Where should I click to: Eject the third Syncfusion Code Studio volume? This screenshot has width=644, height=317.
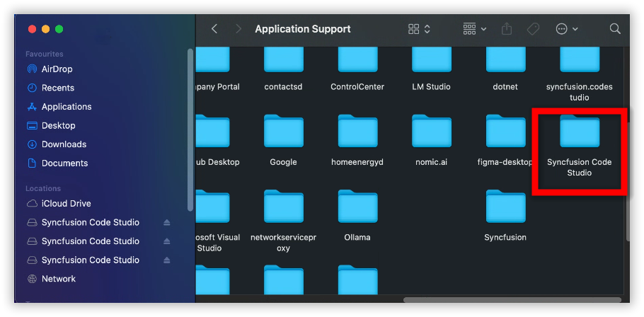167,260
